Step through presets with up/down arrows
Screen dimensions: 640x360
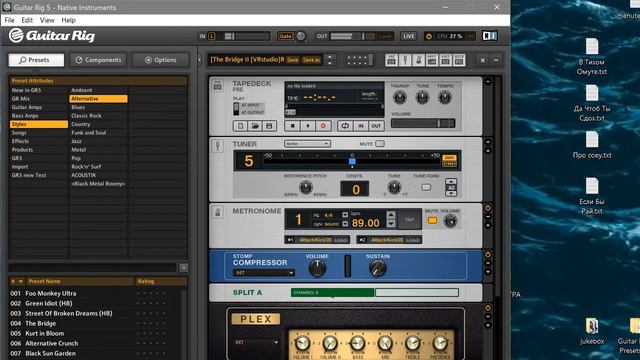coord(330,60)
